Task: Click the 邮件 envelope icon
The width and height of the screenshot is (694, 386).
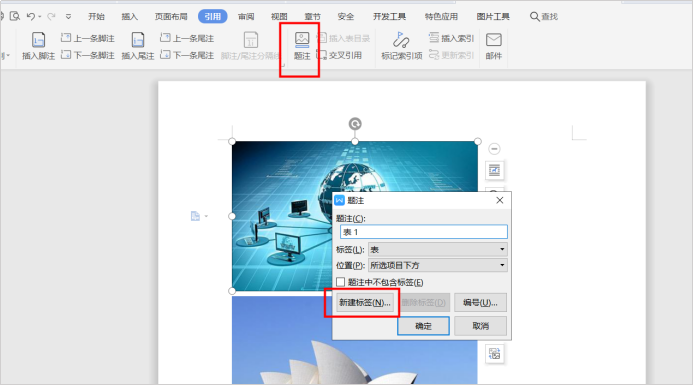Action: point(494,40)
